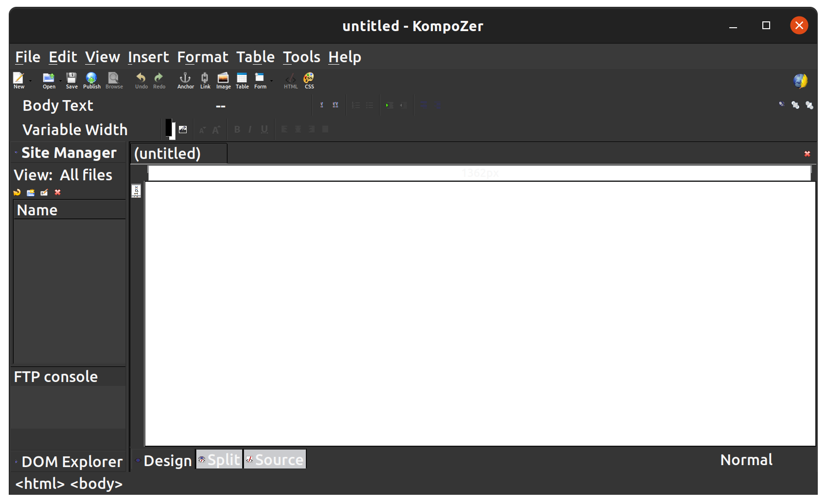The height and width of the screenshot is (504, 827).
Task: Center align text
Action: pos(298,129)
